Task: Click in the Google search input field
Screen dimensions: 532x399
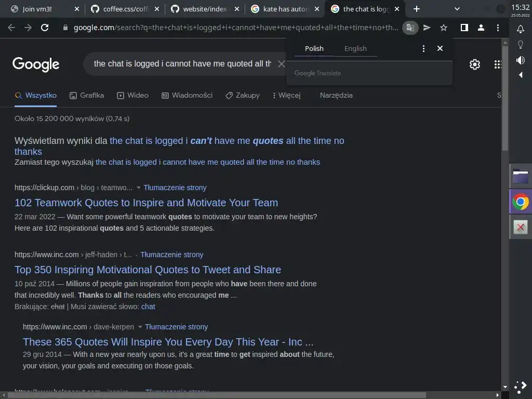Action: tap(182, 64)
